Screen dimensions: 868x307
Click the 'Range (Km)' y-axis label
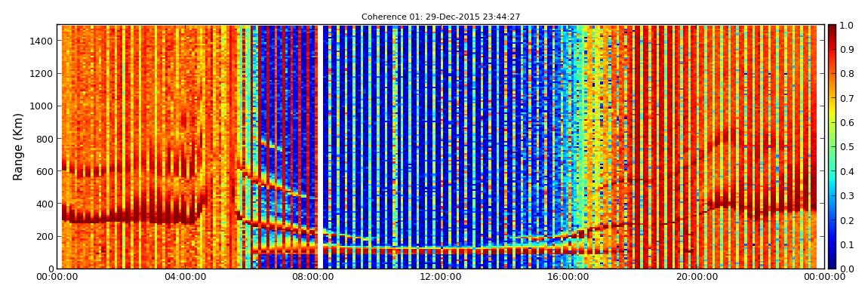coord(18,146)
